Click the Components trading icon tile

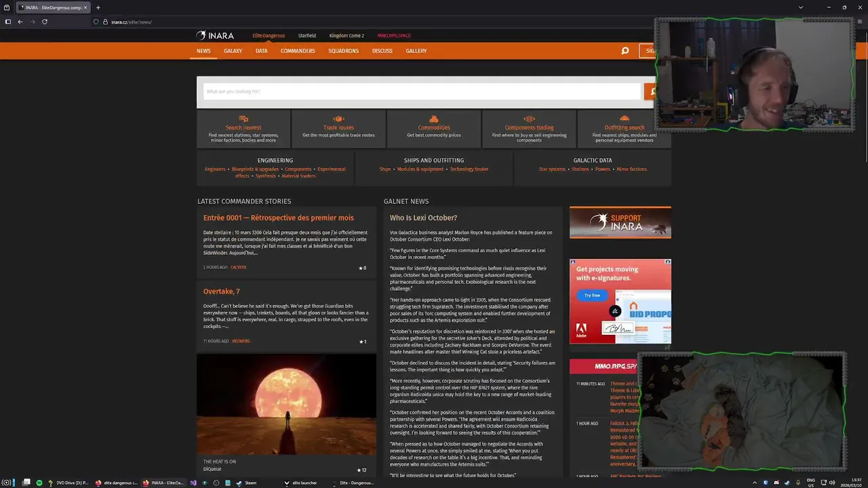point(529,129)
